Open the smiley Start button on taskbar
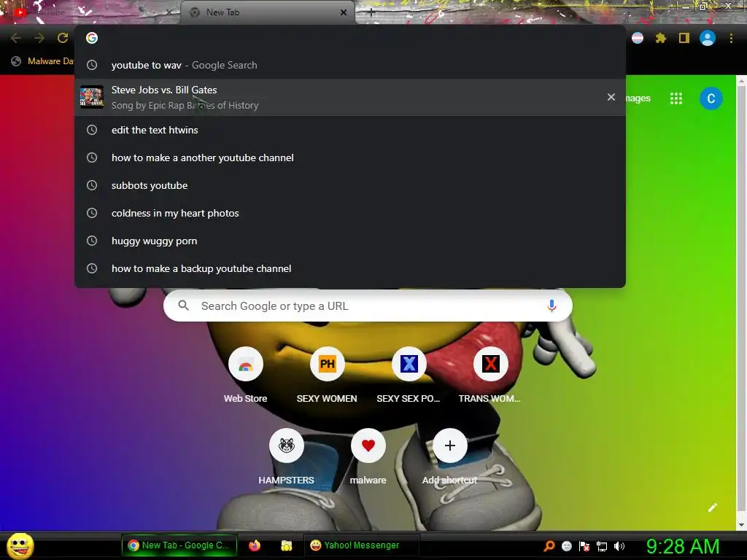 point(20,545)
